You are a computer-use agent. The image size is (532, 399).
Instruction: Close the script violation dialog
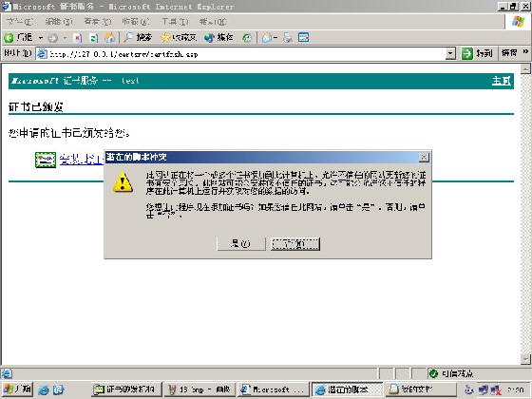tap(424, 158)
